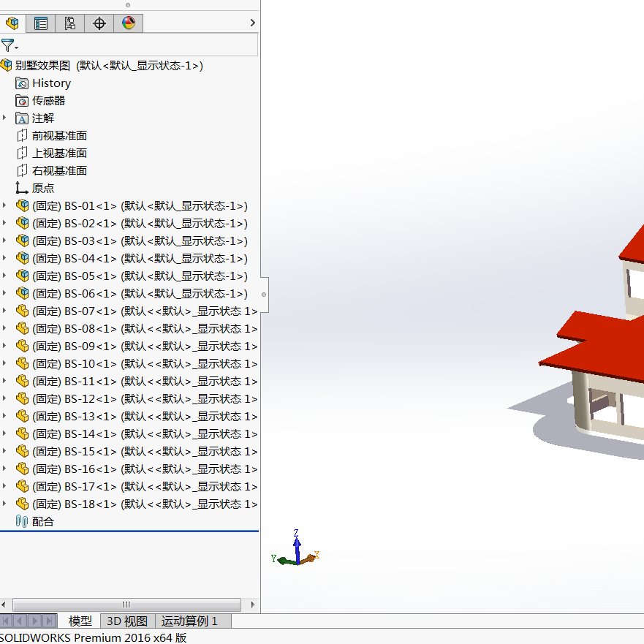Screen dimensions: 644x644
Task: Open the DisplayManager color ball tab
Action: (x=129, y=23)
